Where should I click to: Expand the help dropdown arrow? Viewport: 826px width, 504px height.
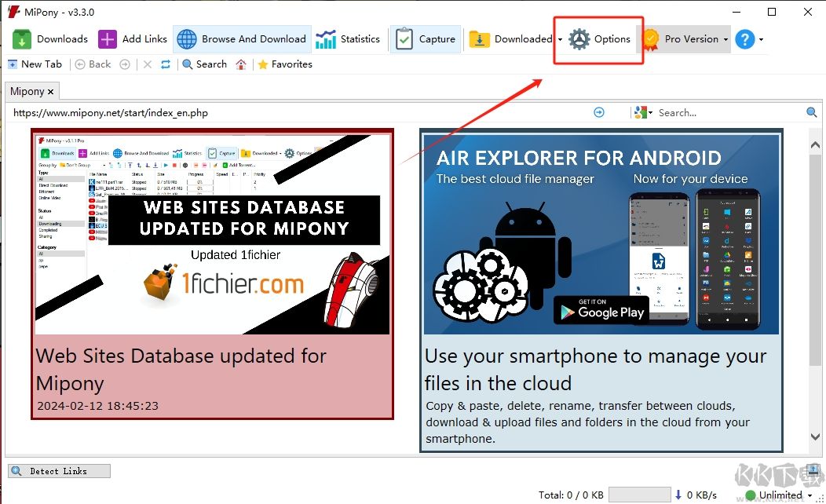761,39
